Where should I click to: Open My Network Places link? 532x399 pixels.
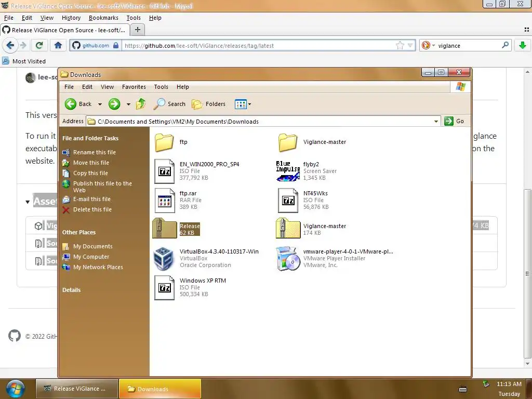click(98, 268)
